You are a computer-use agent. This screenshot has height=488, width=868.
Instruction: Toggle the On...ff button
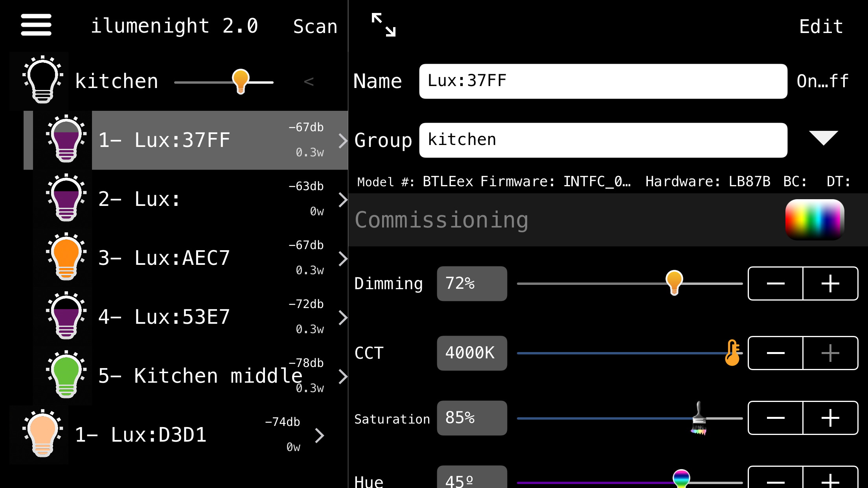(822, 81)
